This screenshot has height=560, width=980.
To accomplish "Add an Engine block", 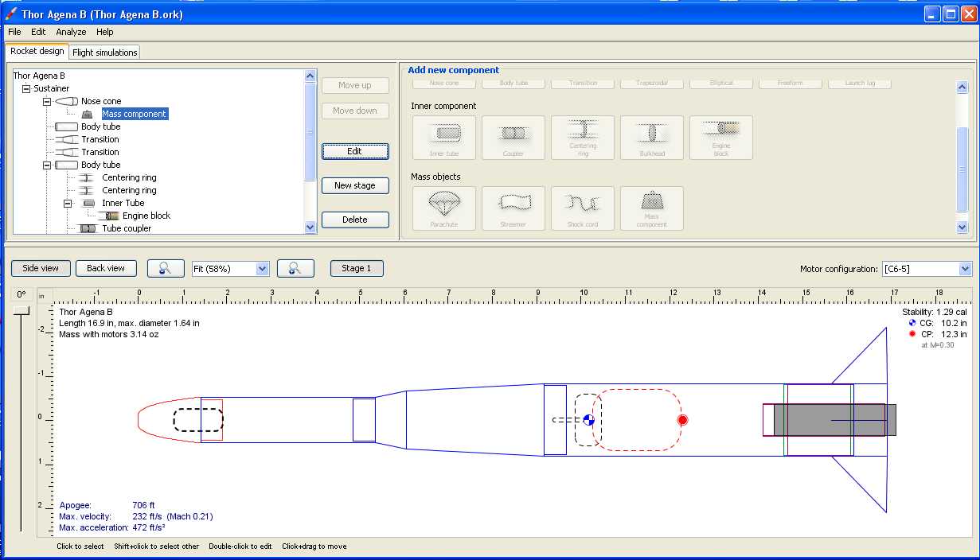I will [x=720, y=137].
